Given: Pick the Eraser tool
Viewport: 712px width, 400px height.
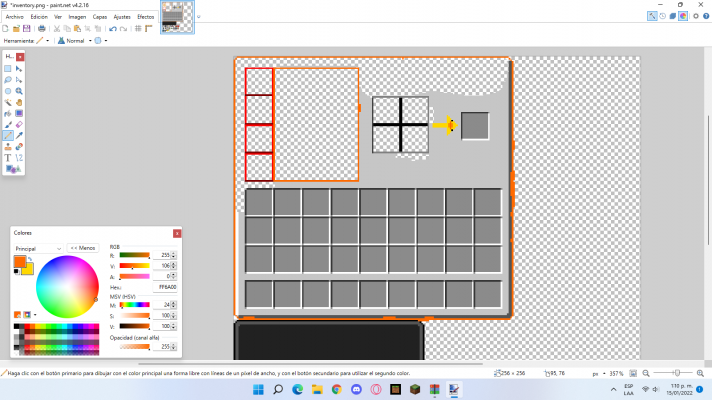Looking at the screenshot, I should [x=19, y=124].
